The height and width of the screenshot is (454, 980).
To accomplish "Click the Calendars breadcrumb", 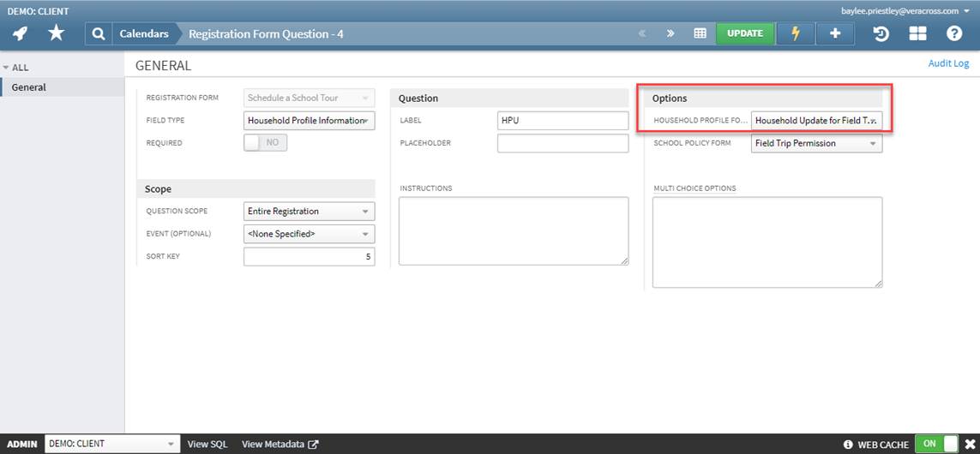I will pos(144,33).
